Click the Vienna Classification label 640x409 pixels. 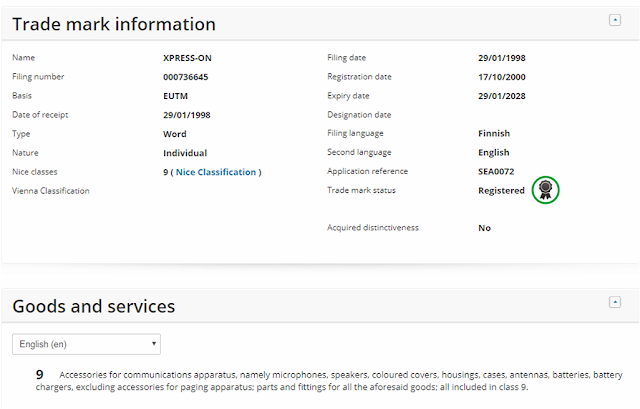50,191
